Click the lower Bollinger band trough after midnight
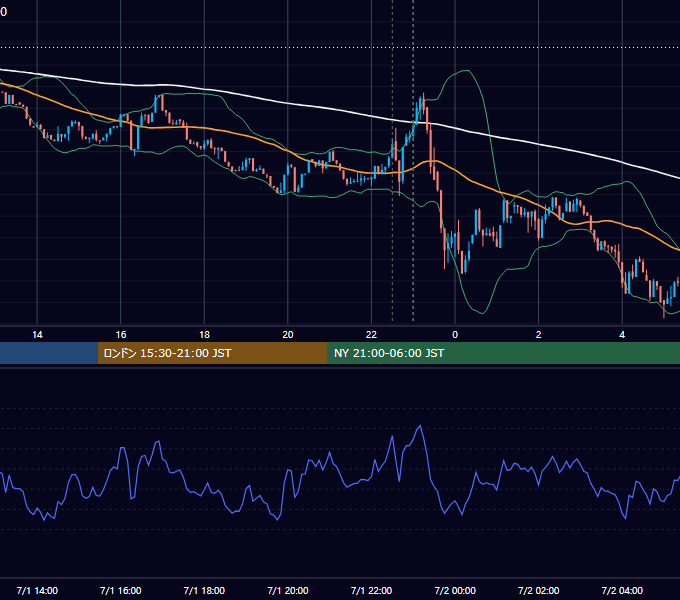This screenshot has height=600, width=680. [x=482, y=313]
